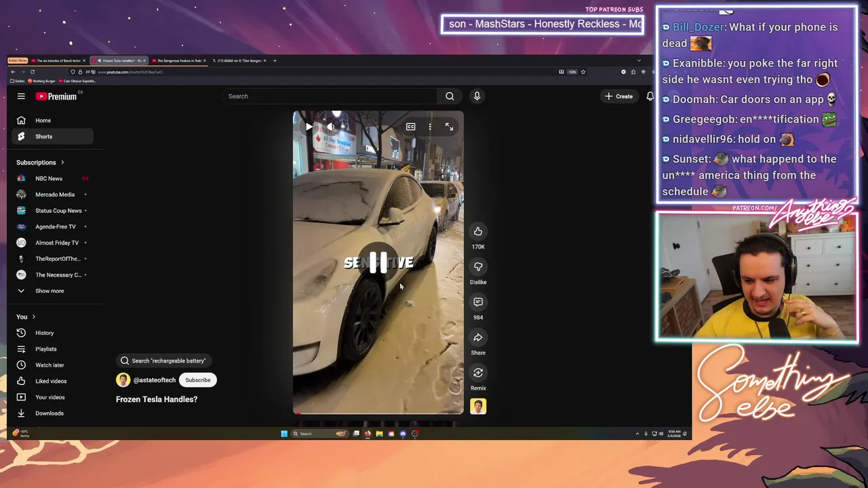
Task: Click the Windows taskbar Search box
Action: [319, 434]
